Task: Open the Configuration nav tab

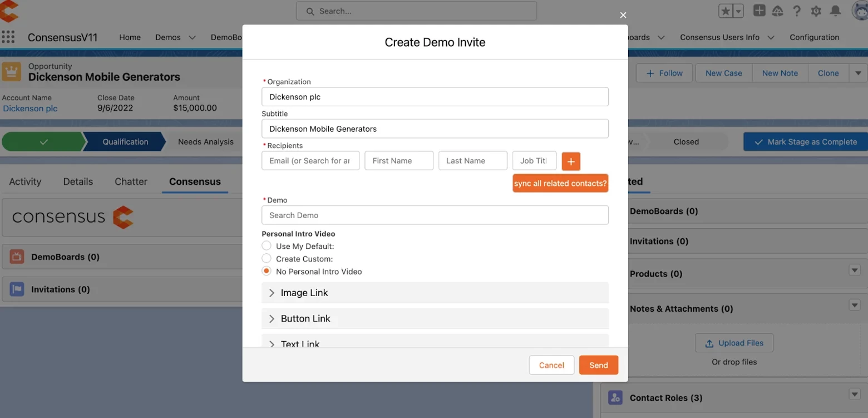Action: click(x=814, y=37)
